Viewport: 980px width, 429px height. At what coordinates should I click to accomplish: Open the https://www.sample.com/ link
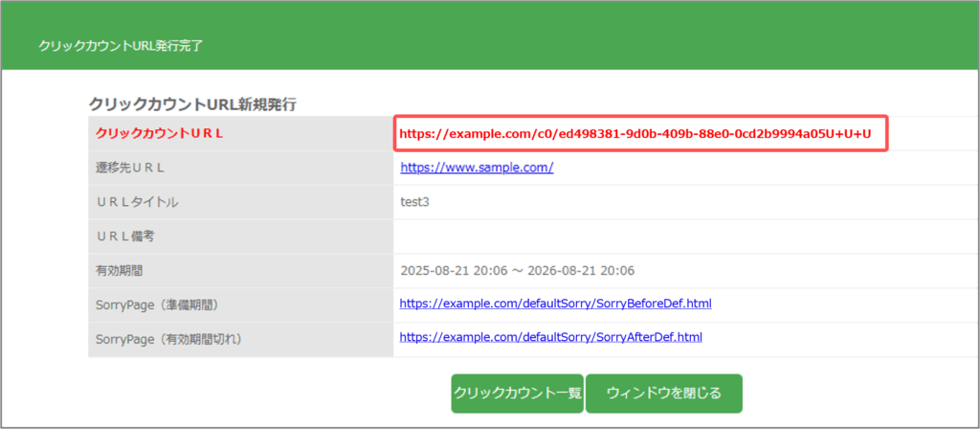(477, 168)
